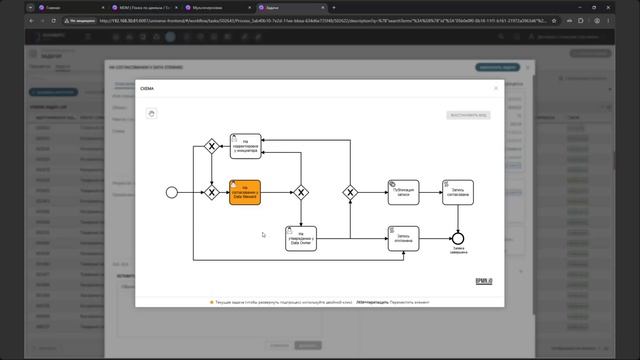Click 'Завершить задачу' button in task dialog
This screenshot has height=360, width=640.
tap(498, 67)
